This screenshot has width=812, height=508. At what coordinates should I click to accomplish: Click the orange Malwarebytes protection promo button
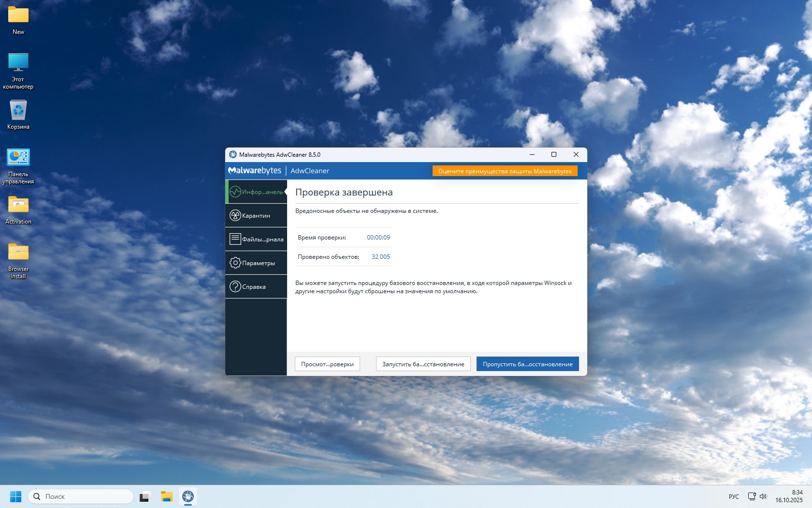[505, 171]
